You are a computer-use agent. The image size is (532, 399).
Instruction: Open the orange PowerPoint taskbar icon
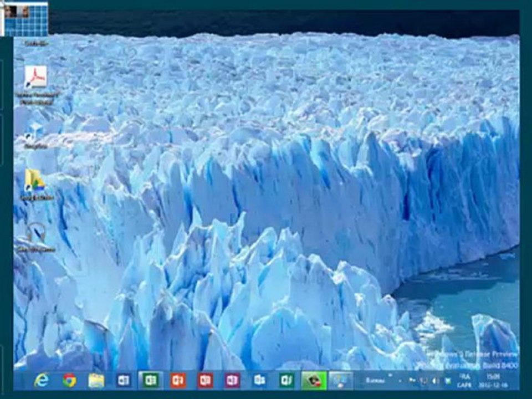pyautogui.click(x=178, y=380)
